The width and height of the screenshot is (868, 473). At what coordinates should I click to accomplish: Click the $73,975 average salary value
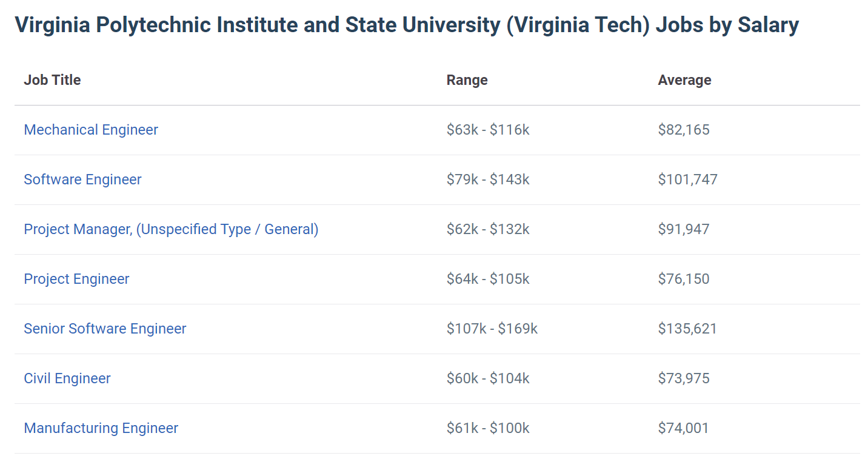point(683,378)
